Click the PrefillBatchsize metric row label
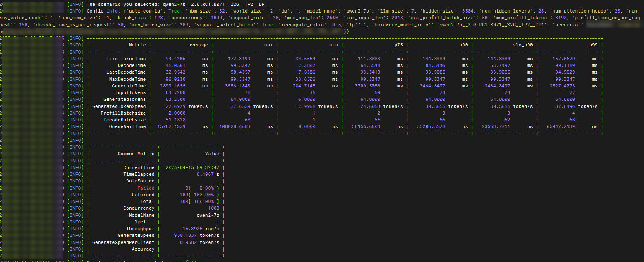Viewport: 644px width, 262px height. (123, 113)
